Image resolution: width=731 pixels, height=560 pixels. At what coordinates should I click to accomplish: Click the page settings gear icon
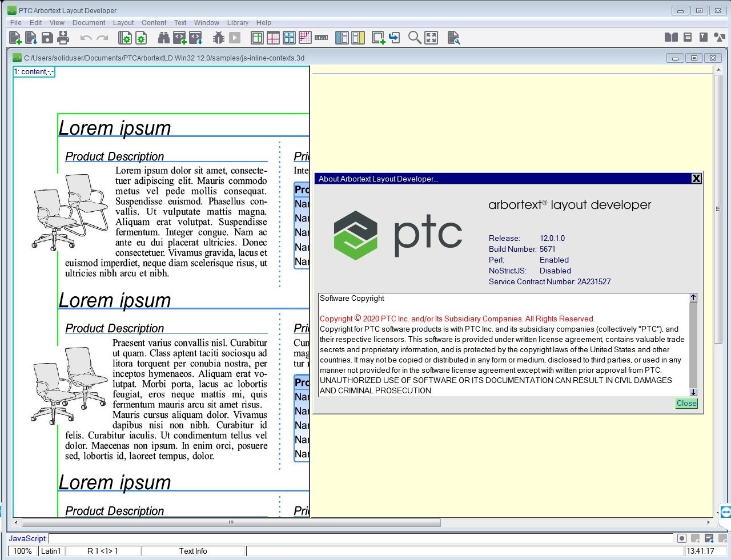tap(141, 38)
